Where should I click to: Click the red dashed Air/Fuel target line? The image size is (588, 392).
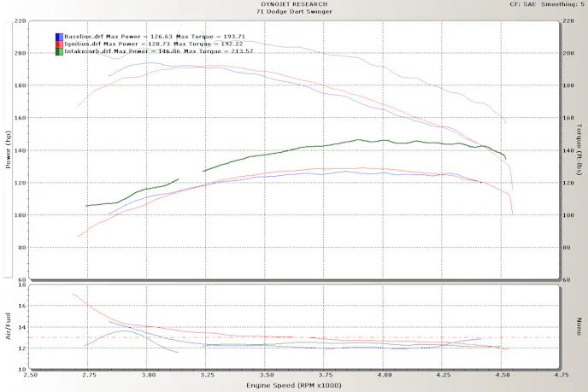click(x=342, y=338)
